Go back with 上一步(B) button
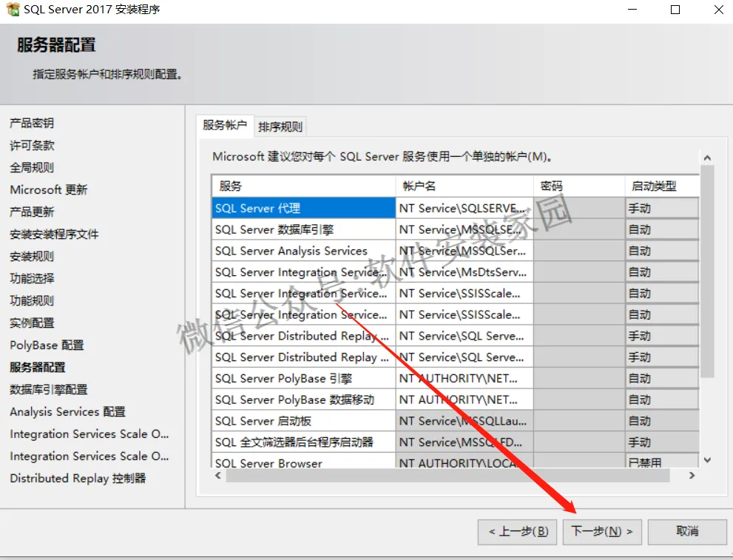 (518, 531)
